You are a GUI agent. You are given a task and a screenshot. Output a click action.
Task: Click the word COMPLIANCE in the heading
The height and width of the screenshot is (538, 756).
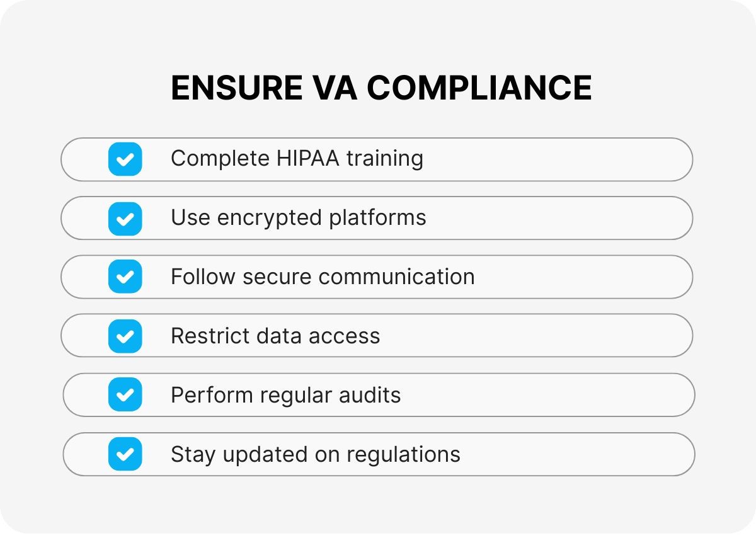tap(479, 88)
